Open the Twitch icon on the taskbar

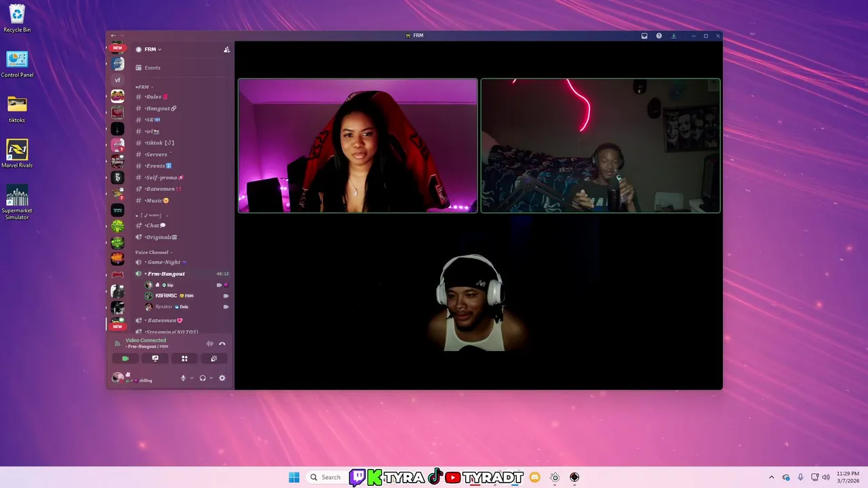pyautogui.click(x=357, y=477)
